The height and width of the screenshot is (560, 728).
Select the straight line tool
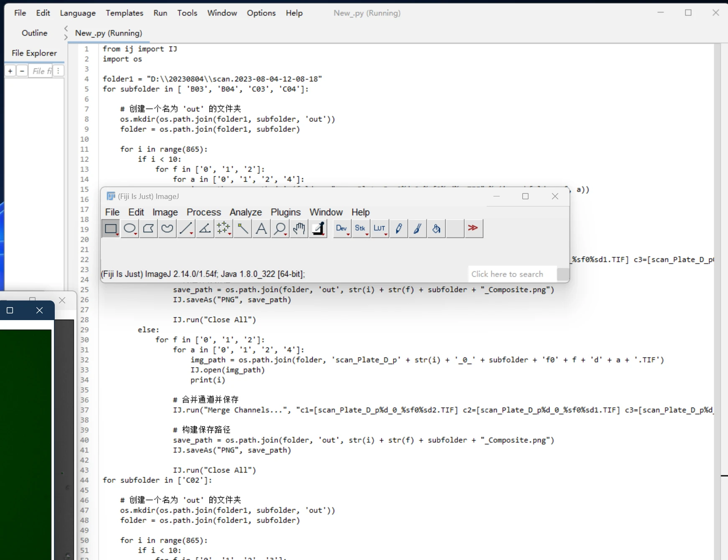pyautogui.click(x=186, y=229)
